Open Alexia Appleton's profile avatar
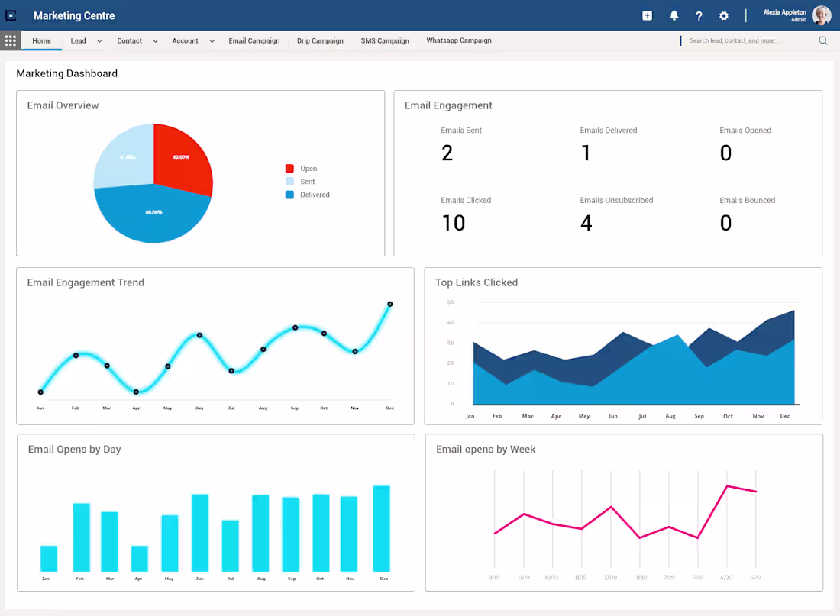This screenshot has height=616, width=840. (820, 15)
